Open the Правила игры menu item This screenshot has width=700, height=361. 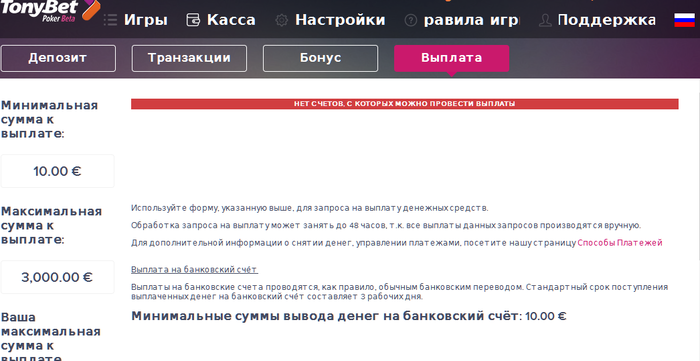[x=472, y=20]
